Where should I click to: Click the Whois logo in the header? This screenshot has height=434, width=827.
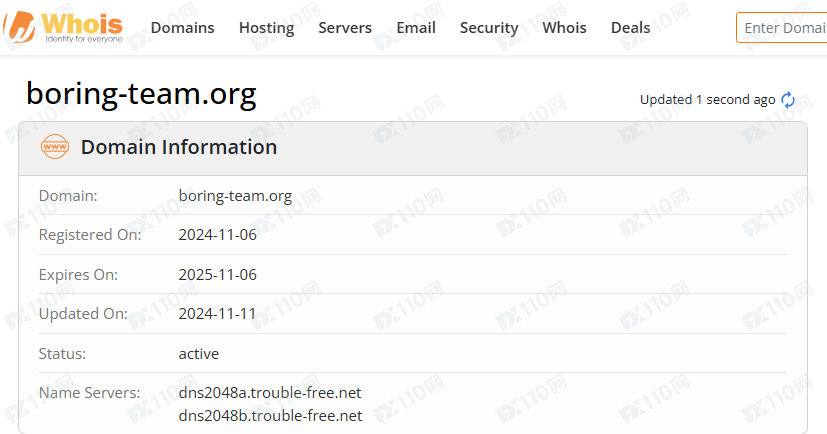(68, 27)
